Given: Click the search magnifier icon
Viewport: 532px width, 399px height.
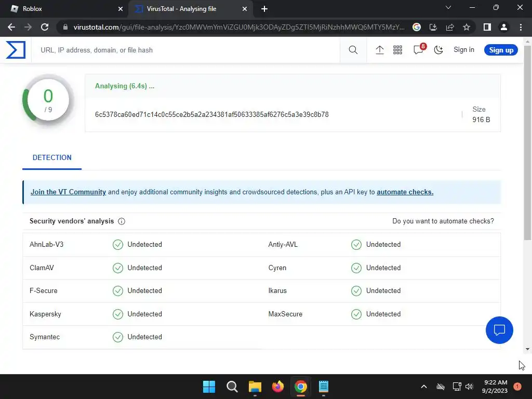Looking at the screenshot, I should [x=353, y=50].
